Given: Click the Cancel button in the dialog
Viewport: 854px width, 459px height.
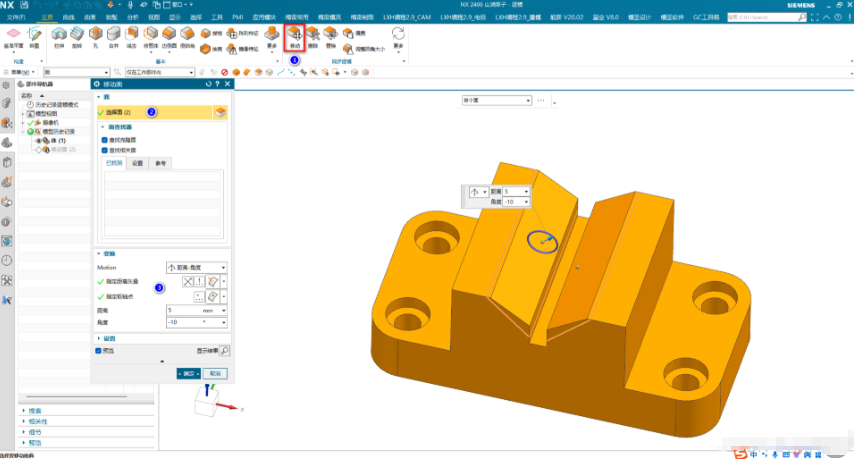Looking at the screenshot, I should tap(215, 374).
